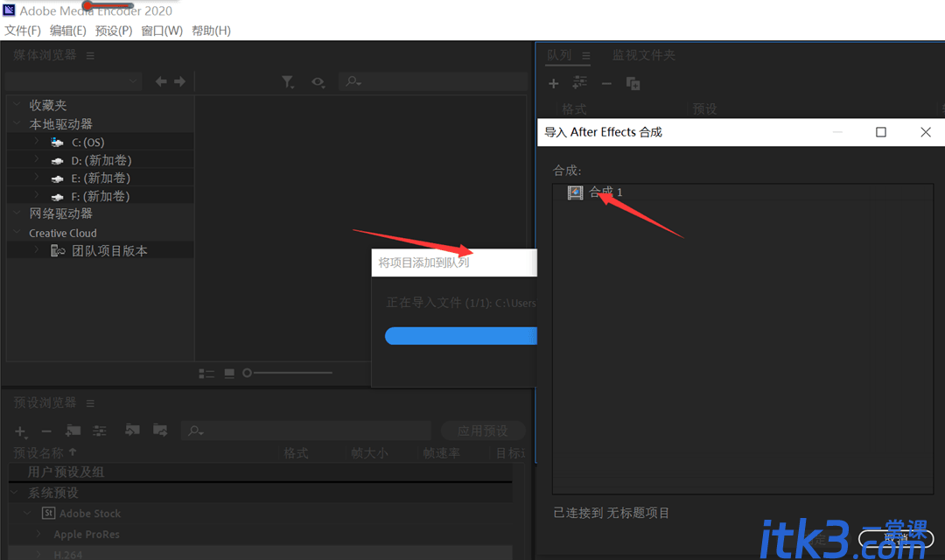Select the C: (OS) drive icon
945x560 pixels.
coord(57,143)
